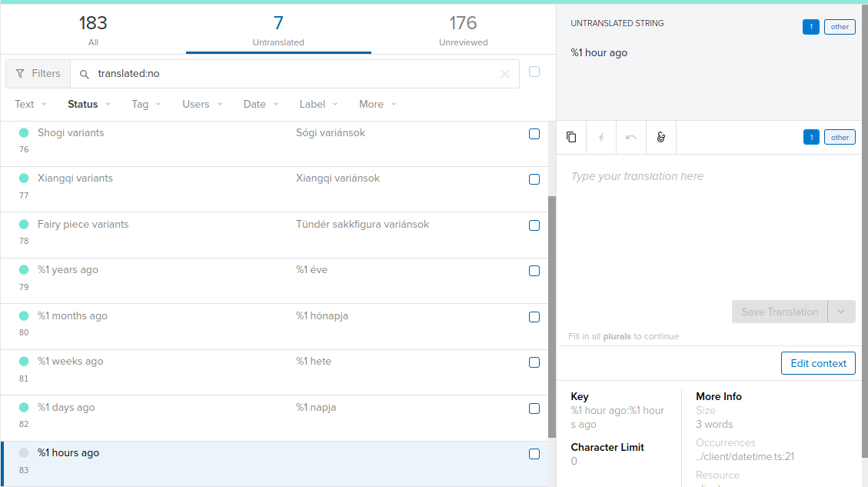Click the Edit context button
868x487 pixels.
point(818,363)
